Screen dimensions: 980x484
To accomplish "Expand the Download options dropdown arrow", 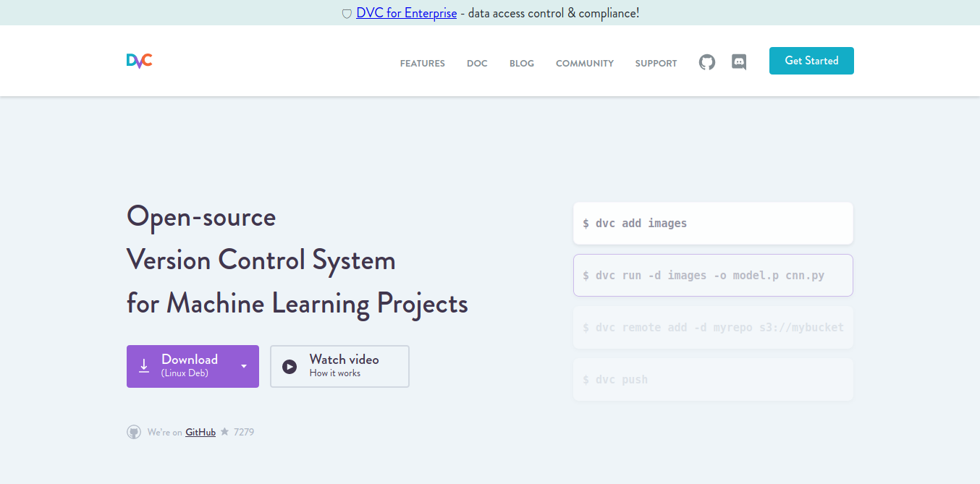I will (244, 366).
